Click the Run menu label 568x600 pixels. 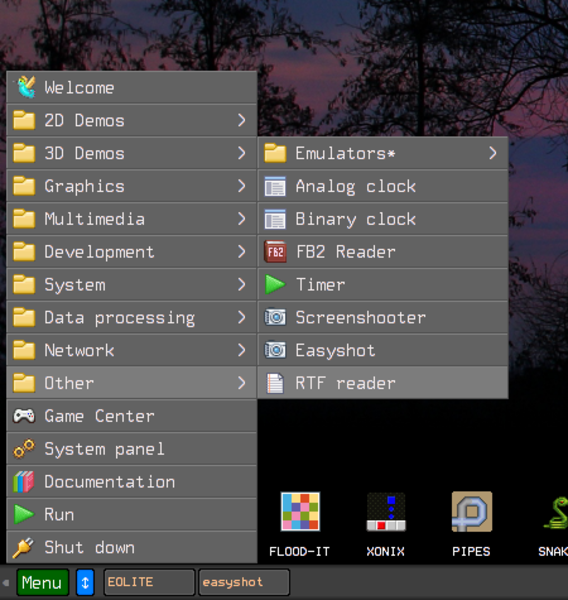(x=59, y=515)
